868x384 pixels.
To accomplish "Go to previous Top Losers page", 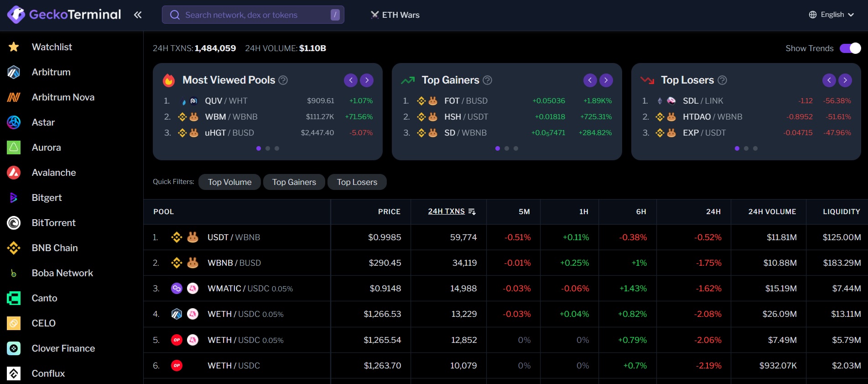I will point(829,80).
